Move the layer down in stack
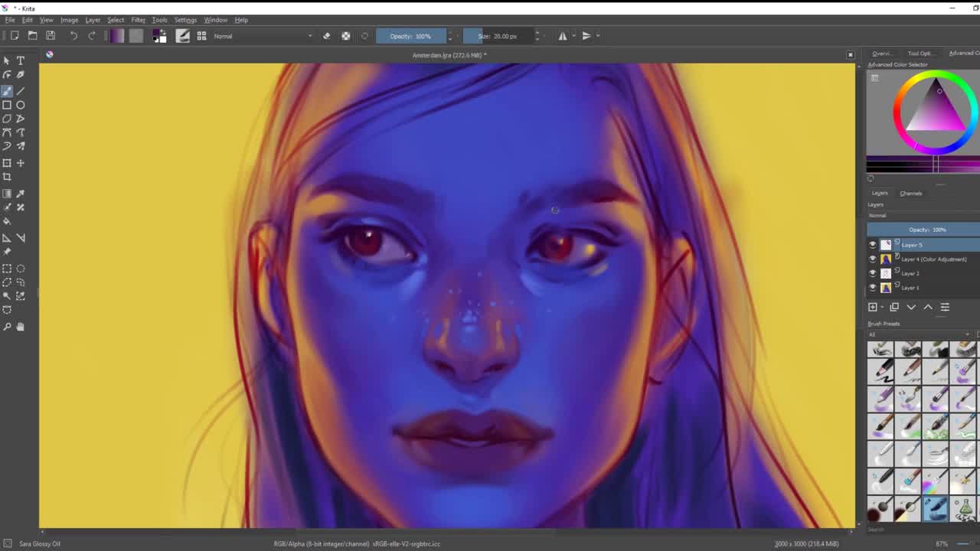 coord(911,308)
